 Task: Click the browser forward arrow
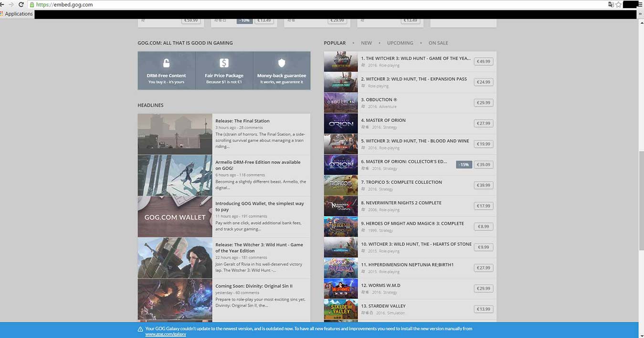[x=11, y=4]
